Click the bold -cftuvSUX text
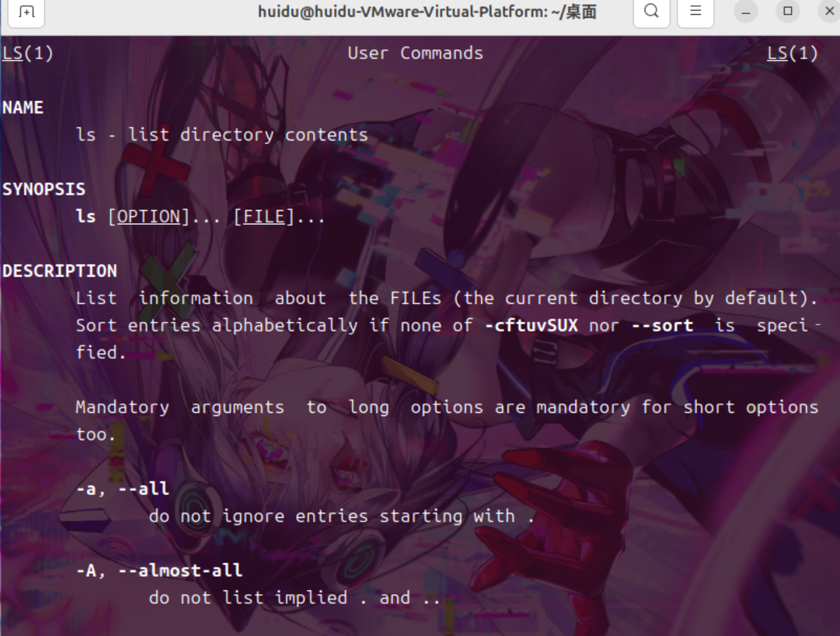Image resolution: width=840 pixels, height=636 pixels. tap(531, 325)
